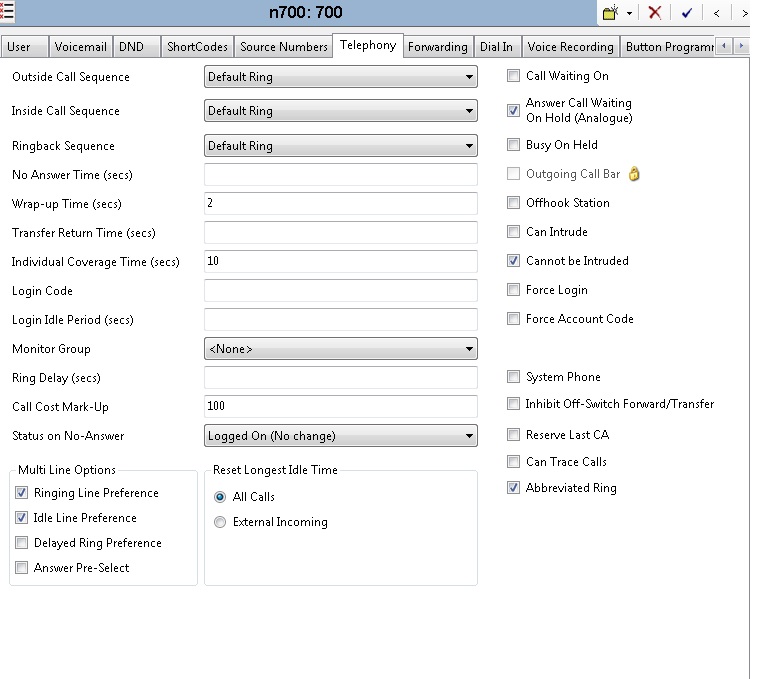Click the red X delete icon

pos(655,13)
